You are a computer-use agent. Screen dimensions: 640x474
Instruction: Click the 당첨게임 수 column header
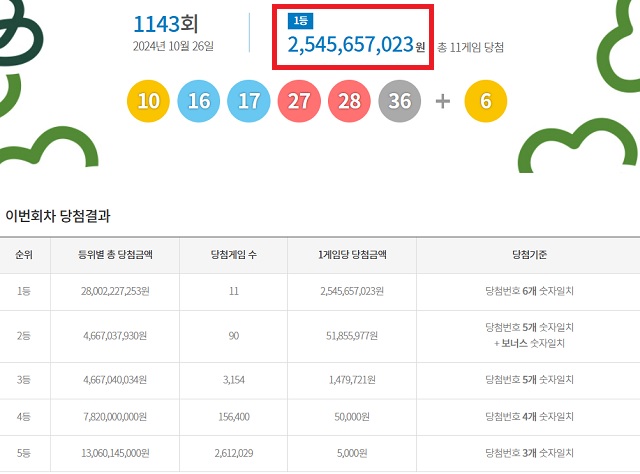[x=233, y=255]
